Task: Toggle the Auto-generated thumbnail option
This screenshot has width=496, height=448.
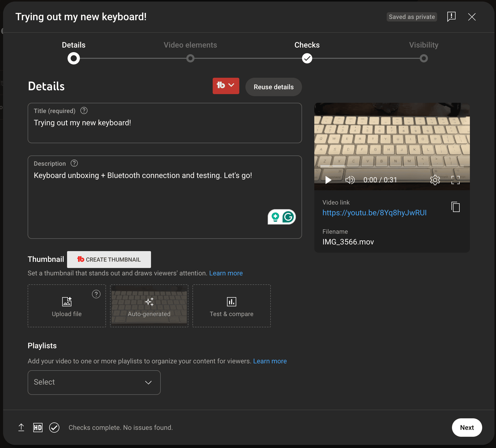Action: click(149, 306)
